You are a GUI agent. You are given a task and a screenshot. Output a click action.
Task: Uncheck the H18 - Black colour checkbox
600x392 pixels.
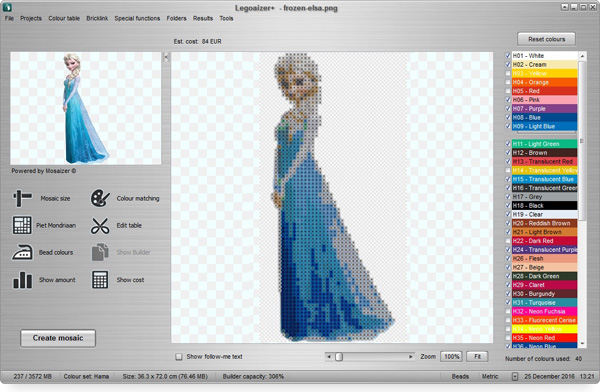[x=508, y=206]
